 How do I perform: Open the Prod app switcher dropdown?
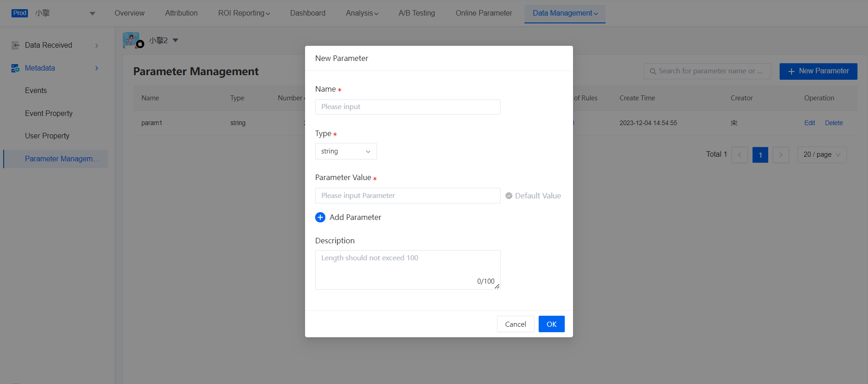pos(92,13)
